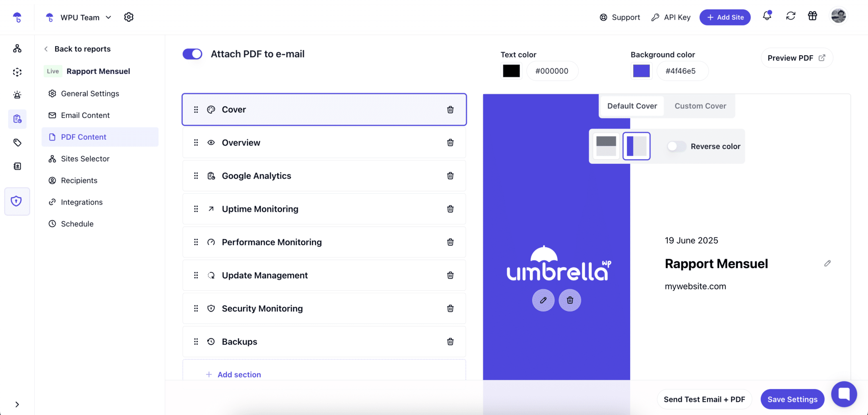Open the gift icon in the top bar
Screen dimensions: 868x415
[x=812, y=16]
